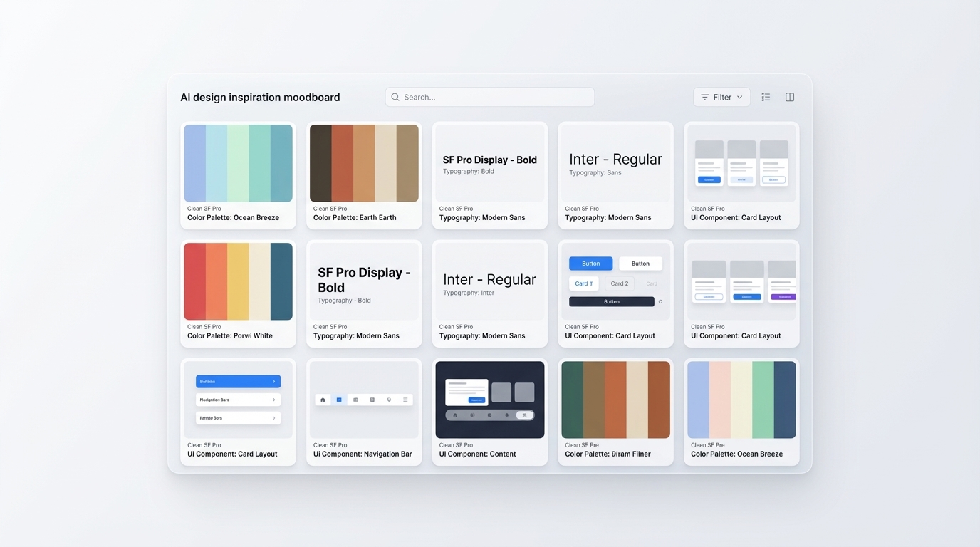Image resolution: width=980 pixels, height=547 pixels.
Task: Click the home icon in the dark Content card's bottom bar
Action: [x=456, y=415]
